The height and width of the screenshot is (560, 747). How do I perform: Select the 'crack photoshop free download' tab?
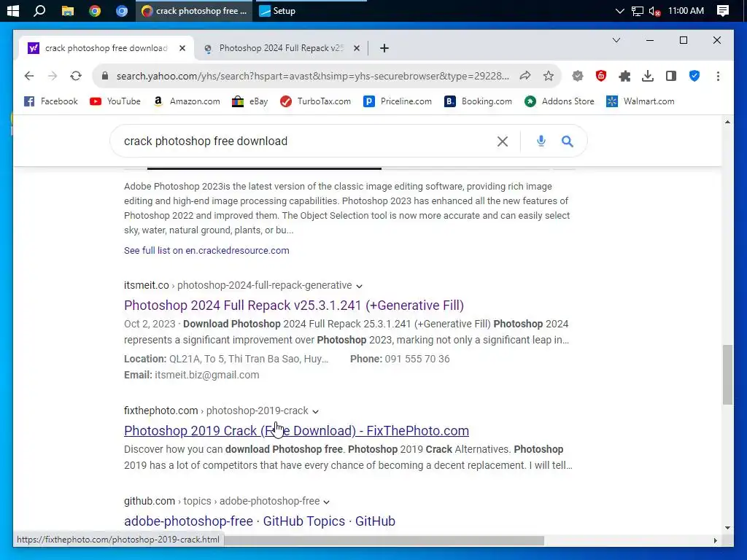click(106, 48)
